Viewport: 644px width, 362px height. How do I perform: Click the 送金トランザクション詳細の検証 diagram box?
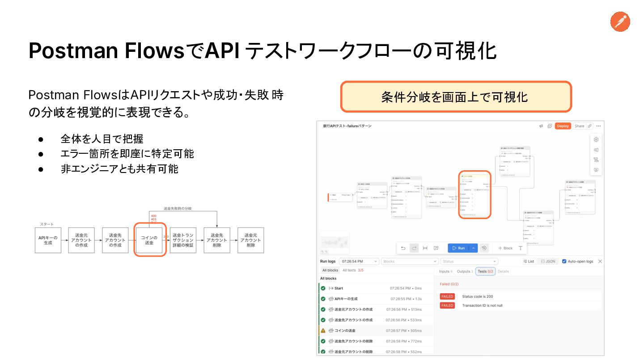pos(183,240)
